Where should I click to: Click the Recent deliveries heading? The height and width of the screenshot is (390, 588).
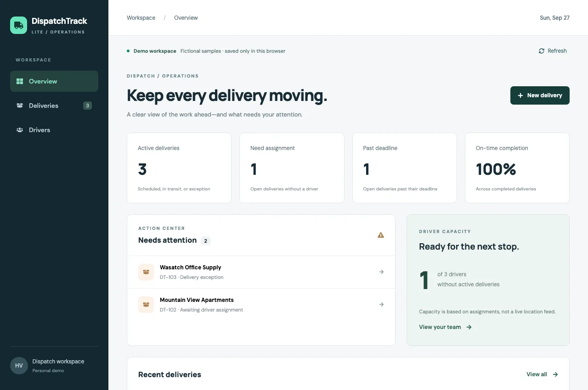tap(170, 374)
